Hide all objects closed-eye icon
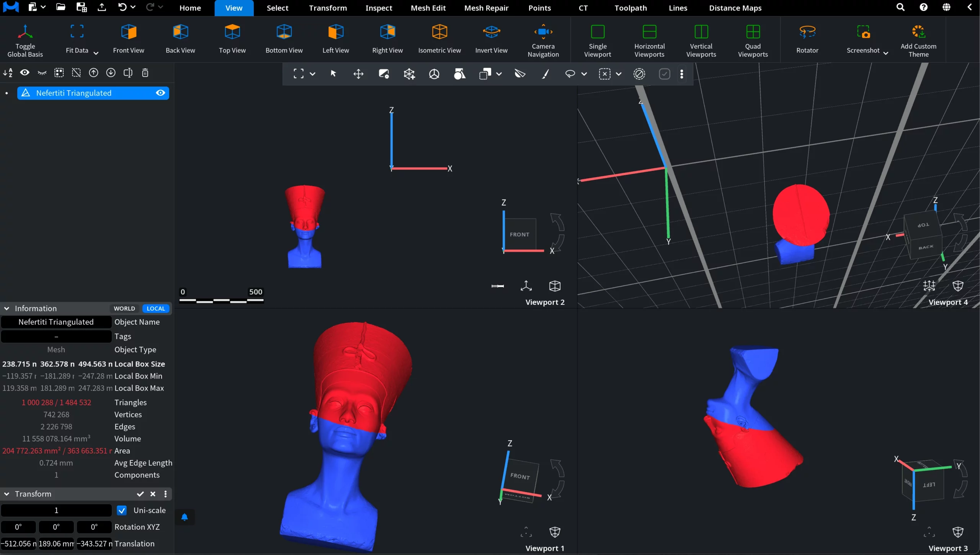 [42, 73]
